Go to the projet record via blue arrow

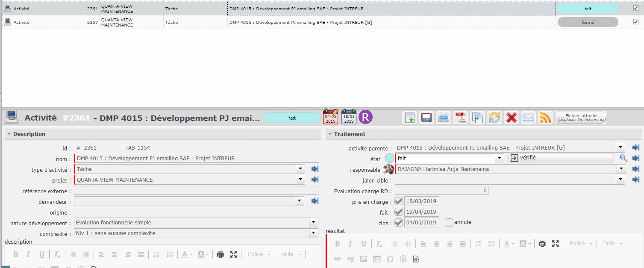coord(315,180)
